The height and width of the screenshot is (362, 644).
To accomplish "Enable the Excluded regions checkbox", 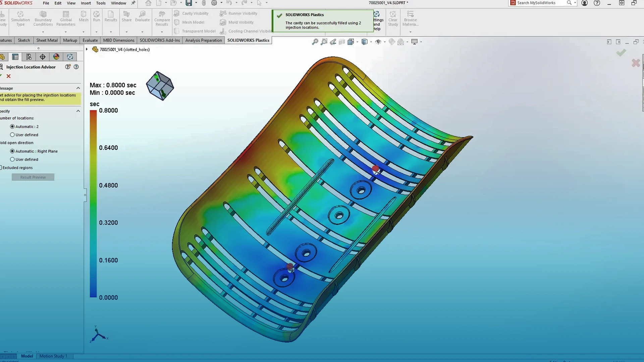I will point(1,168).
